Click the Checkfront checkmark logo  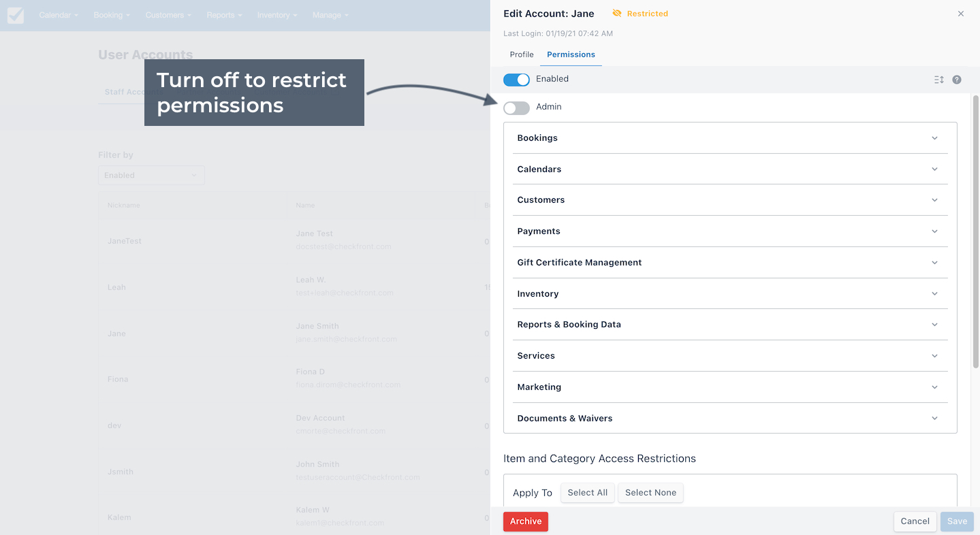click(x=15, y=15)
